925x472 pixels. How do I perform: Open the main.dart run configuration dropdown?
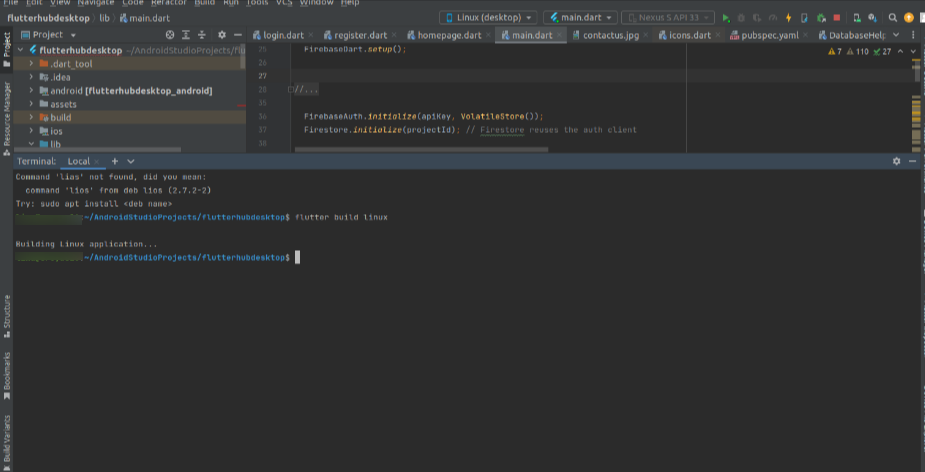[x=581, y=18]
